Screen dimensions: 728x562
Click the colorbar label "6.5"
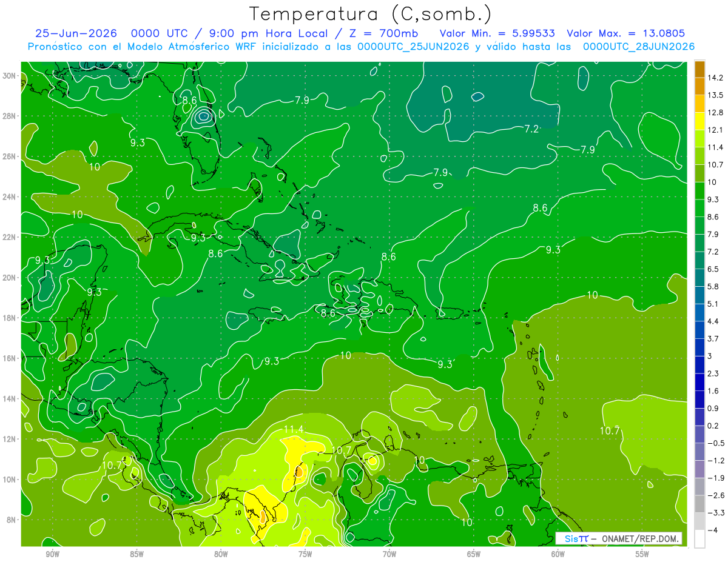point(713,269)
